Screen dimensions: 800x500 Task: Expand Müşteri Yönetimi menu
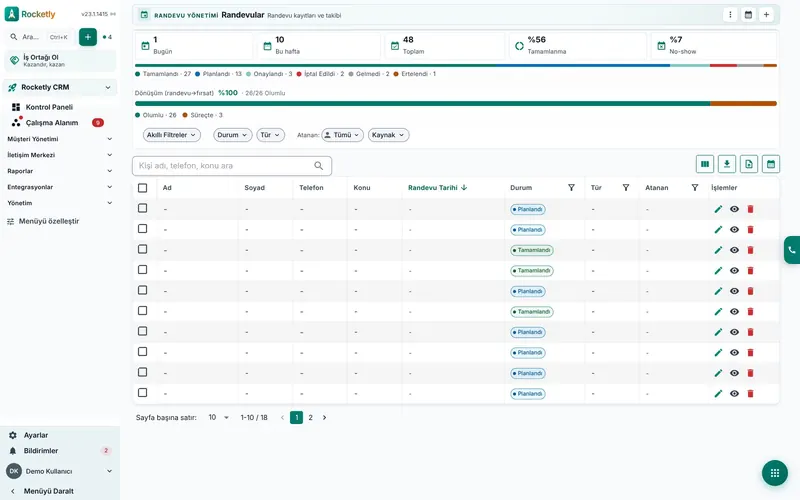coord(60,139)
